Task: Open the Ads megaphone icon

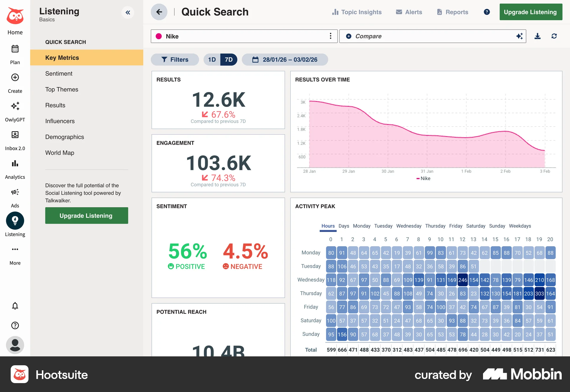Action: 15,192
